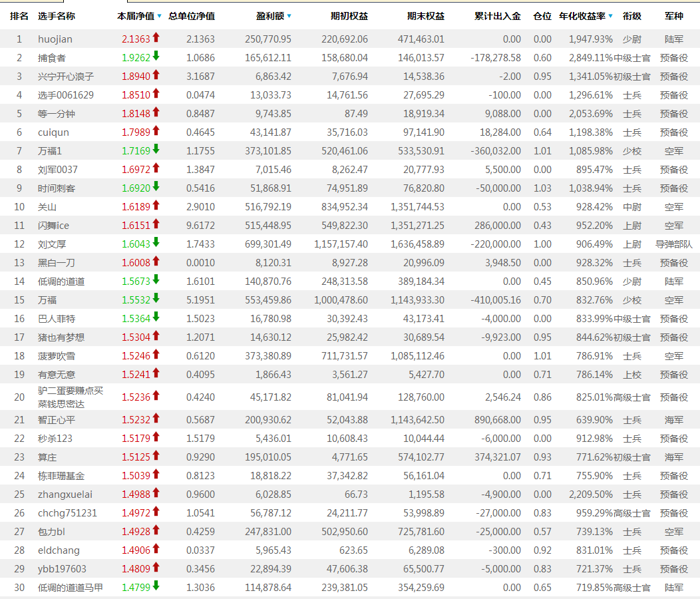Click green down arrow in 万福1 row

pyautogui.click(x=156, y=150)
